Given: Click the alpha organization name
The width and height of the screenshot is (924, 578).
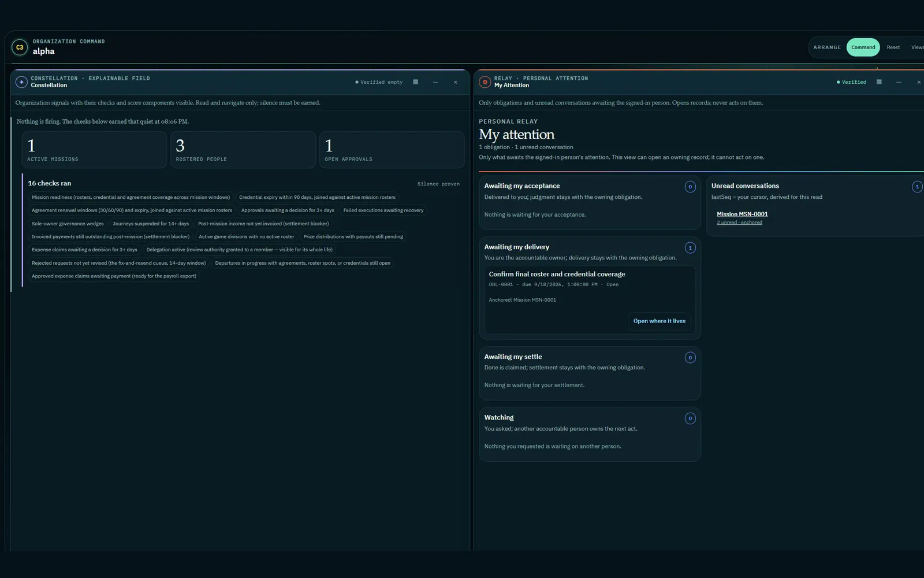Looking at the screenshot, I should (43, 51).
